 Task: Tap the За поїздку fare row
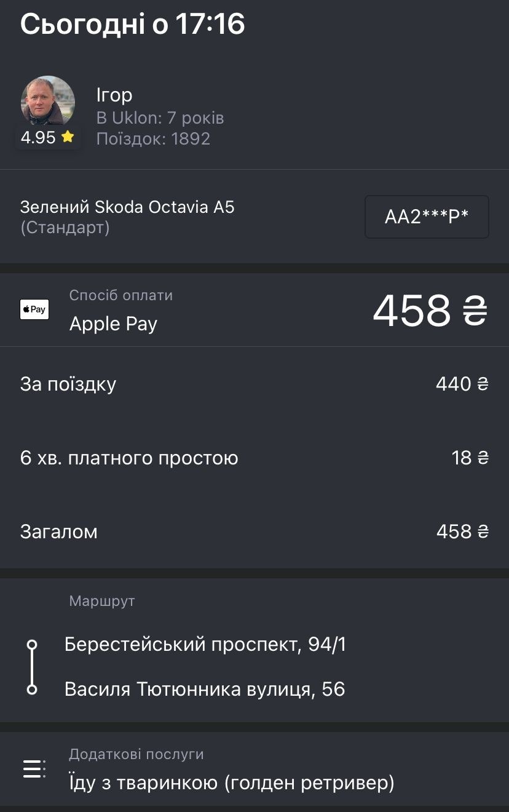254,384
